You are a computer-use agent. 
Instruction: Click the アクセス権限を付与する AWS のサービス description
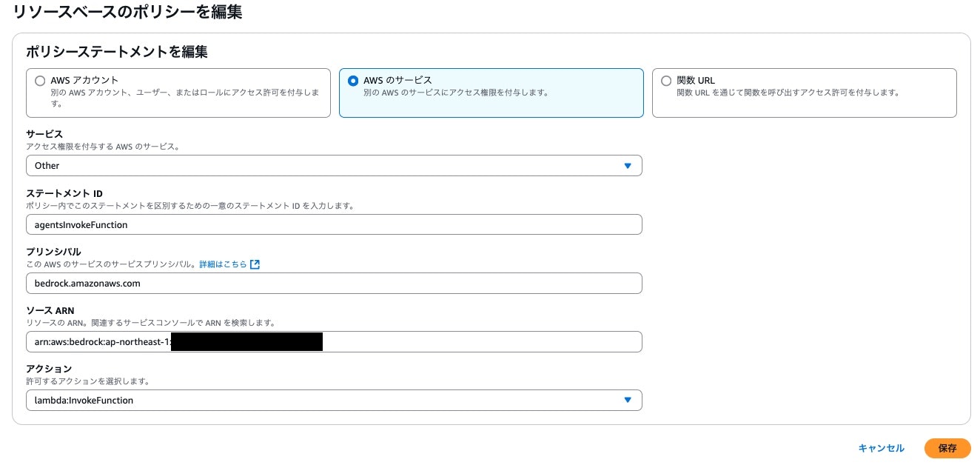pyautogui.click(x=103, y=147)
